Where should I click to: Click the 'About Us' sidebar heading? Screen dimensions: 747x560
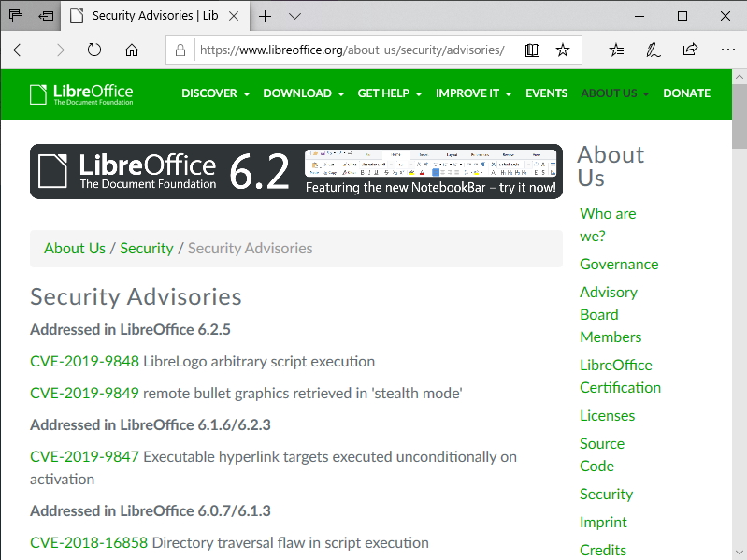coord(611,166)
